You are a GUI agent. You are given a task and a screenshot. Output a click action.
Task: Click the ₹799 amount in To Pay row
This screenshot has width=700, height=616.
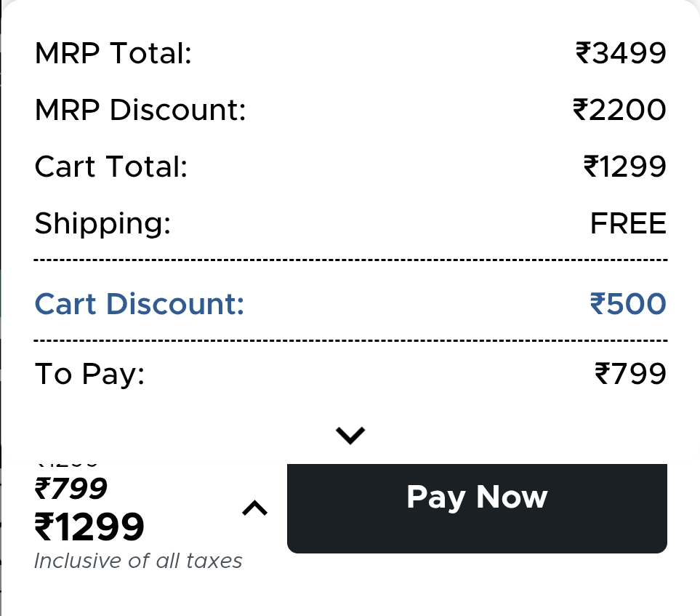630,374
